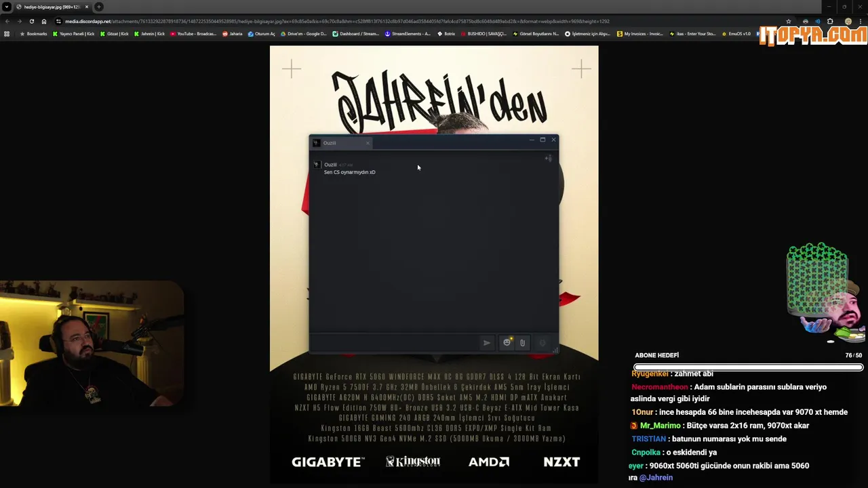
Task: Open the Yayıncı Paneli | Kick bookmark
Action: point(74,33)
